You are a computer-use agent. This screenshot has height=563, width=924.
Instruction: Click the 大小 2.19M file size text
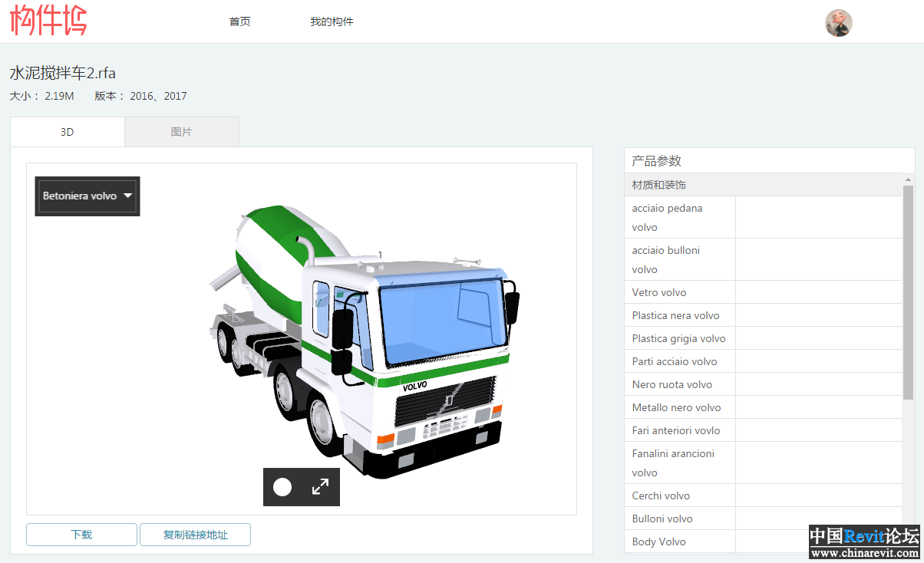coord(42,96)
